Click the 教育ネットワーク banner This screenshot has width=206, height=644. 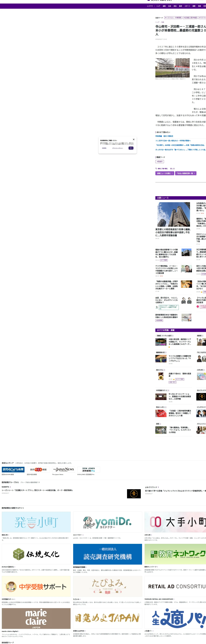coord(175,554)
